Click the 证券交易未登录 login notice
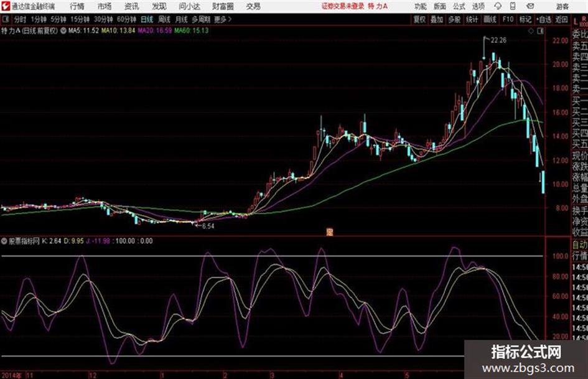This screenshot has height=379, width=588. [343, 6]
